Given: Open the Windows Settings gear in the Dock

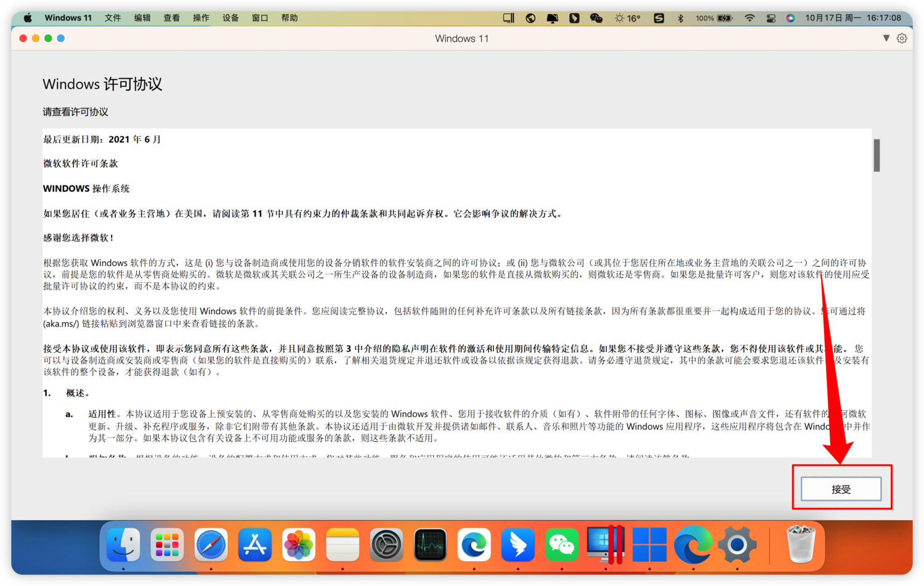Looking at the screenshot, I should pyautogui.click(x=737, y=545).
